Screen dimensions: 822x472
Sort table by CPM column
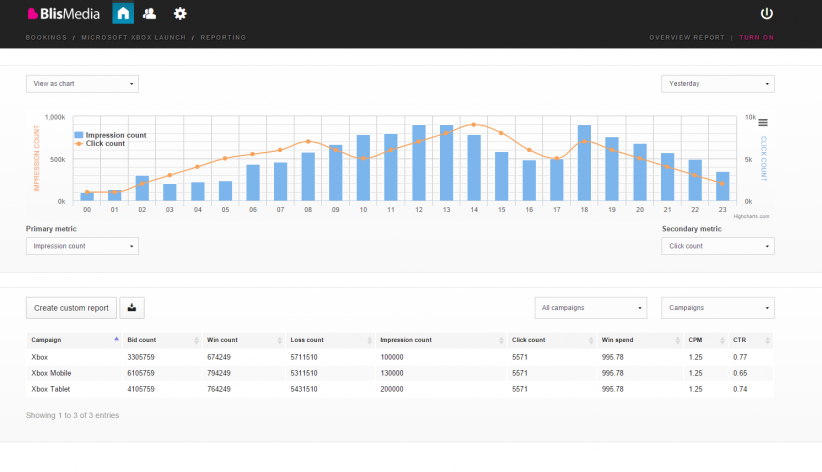706,340
